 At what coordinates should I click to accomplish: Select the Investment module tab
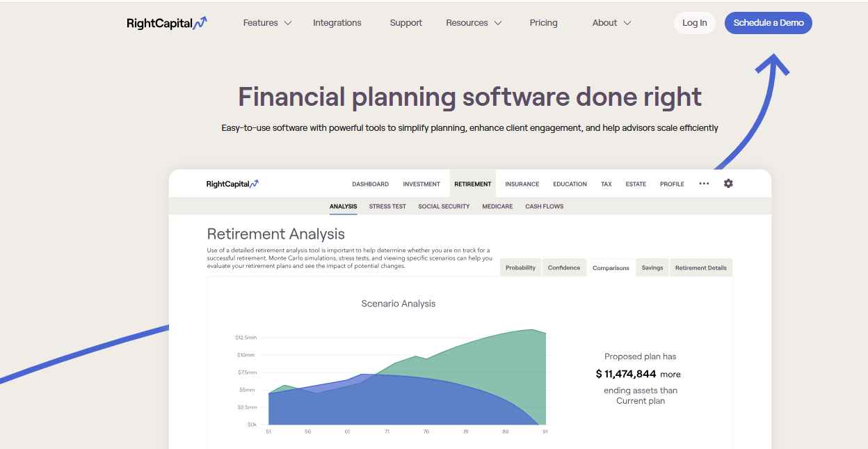coord(421,184)
